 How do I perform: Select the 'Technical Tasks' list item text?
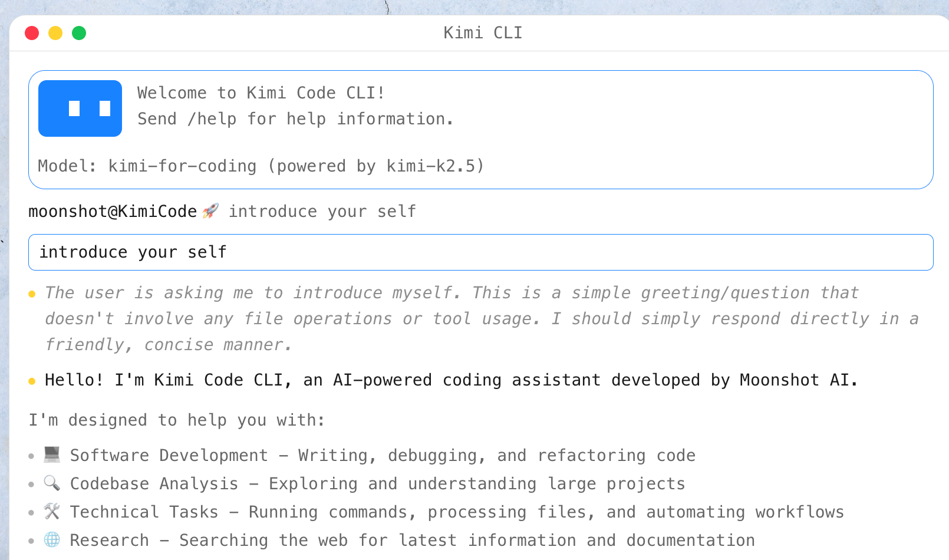pos(144,512)
